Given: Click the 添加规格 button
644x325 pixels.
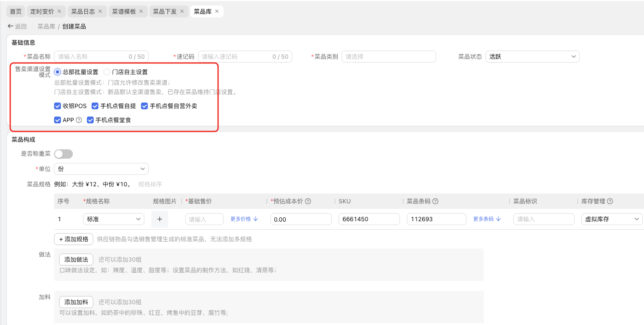Looking at the screenshot, I should [74, 239].
